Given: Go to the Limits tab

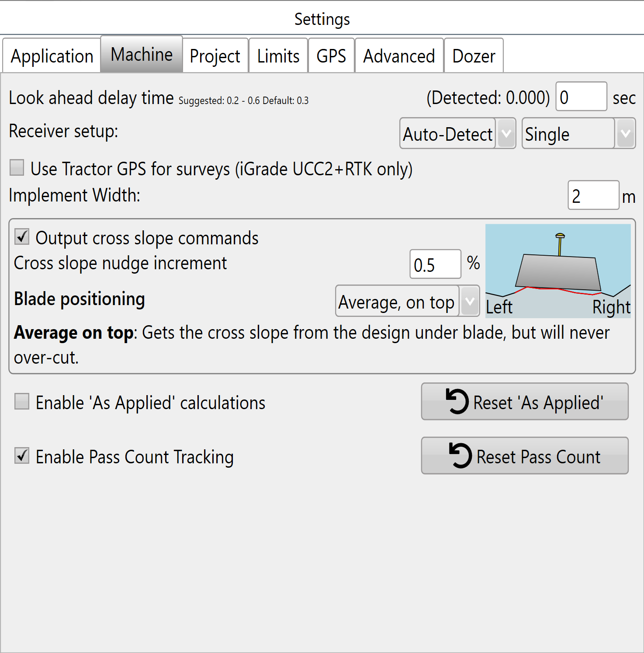Looking at the screenshot, I should coord(278,56).
